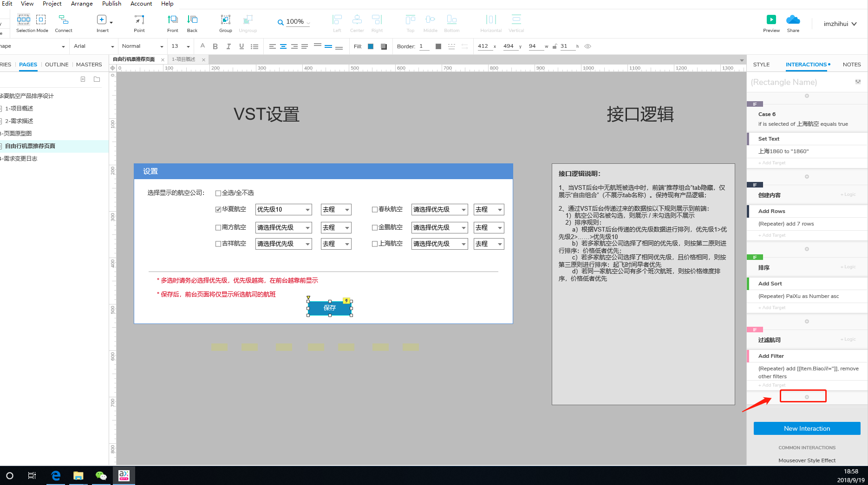Open the Publish menu
The width and height of the screenshot is (868, 485).
[x=111, y=4]
